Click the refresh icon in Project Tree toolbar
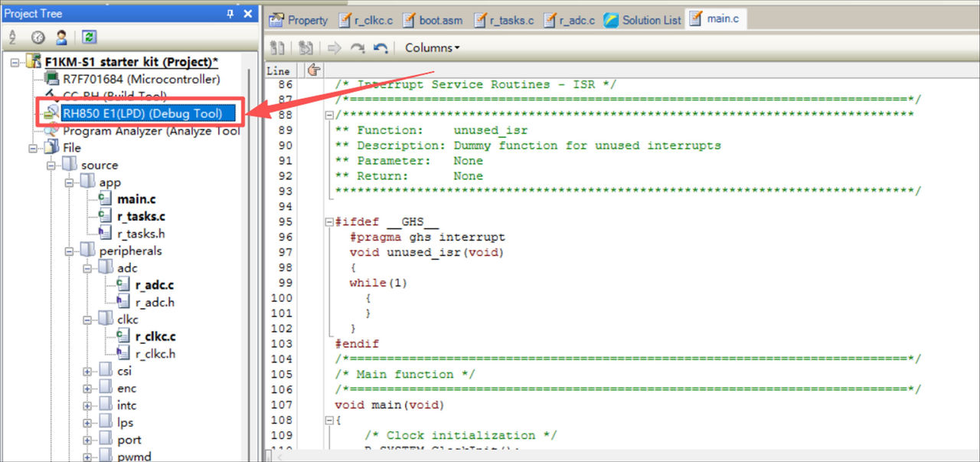Viewport: 980px width, 462px height. click(x=90, y=37)
